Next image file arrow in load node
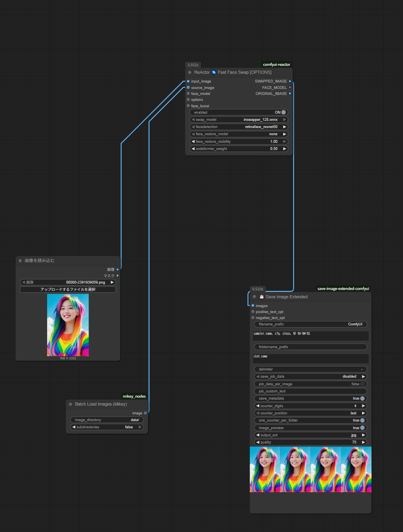 point(112,282)
